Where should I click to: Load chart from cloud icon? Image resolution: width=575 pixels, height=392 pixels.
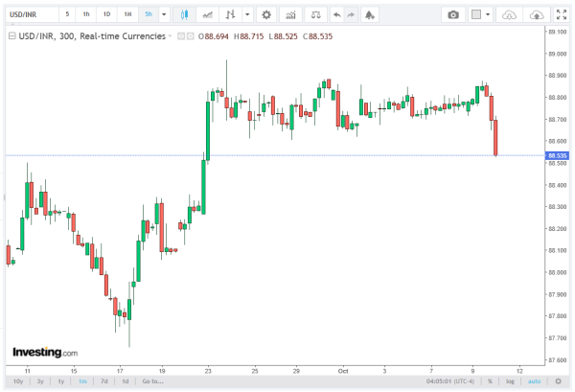[x=510, y=15]
